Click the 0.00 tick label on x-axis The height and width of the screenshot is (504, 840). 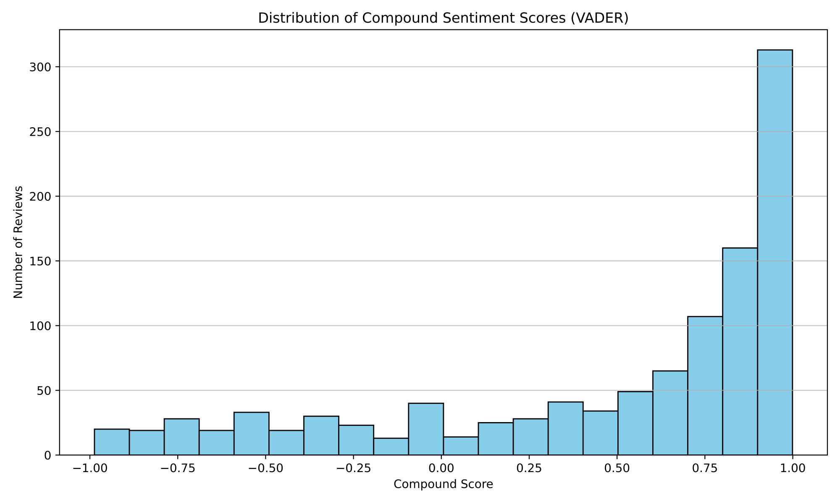[x=441, y=469]
